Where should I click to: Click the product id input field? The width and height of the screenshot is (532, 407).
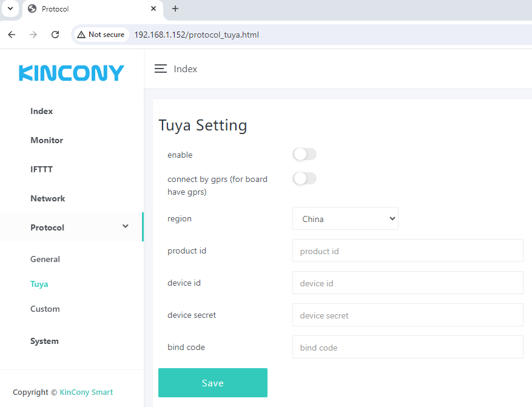pyautogui.click(x=408, y=251)
